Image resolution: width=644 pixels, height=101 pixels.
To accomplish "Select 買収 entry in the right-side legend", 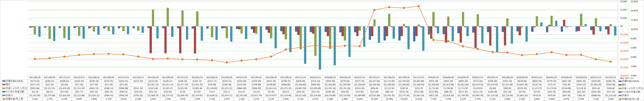I will coord(624,85).
